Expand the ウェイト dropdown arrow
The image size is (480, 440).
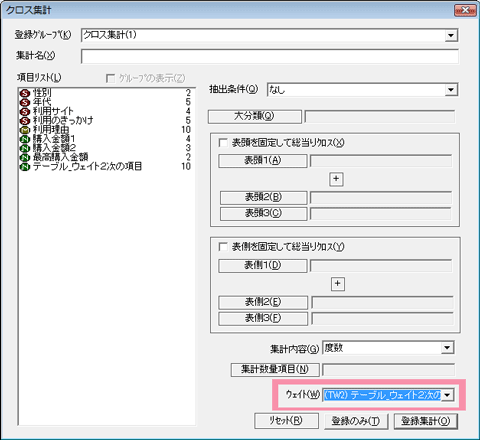pyautogui.click(x=447, y=395)
